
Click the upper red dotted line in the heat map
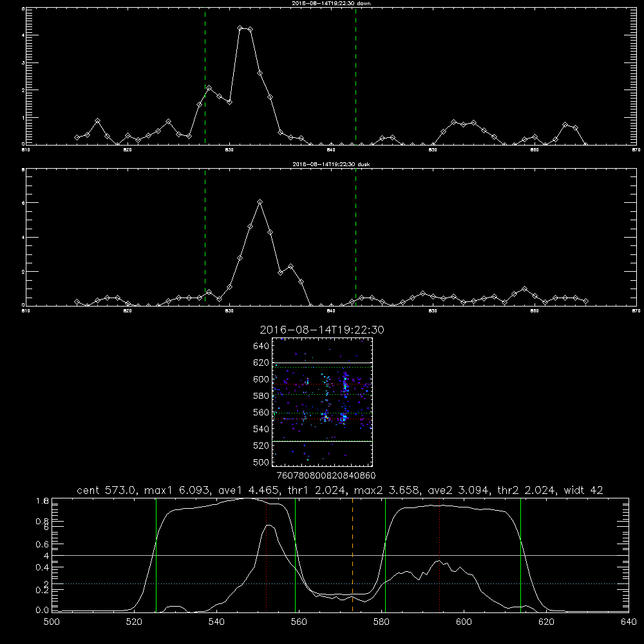click(322, 384)
